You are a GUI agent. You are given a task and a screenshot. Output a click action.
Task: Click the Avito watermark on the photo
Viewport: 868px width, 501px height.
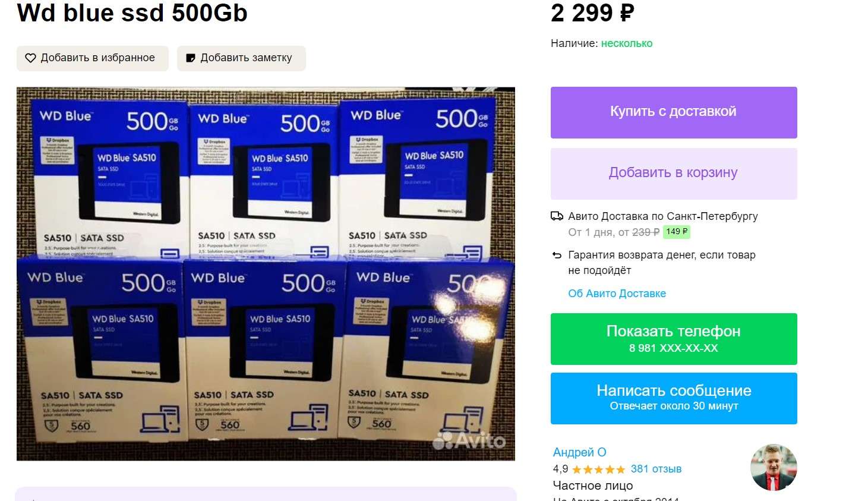pyautogui.click(x=469, y=440)
